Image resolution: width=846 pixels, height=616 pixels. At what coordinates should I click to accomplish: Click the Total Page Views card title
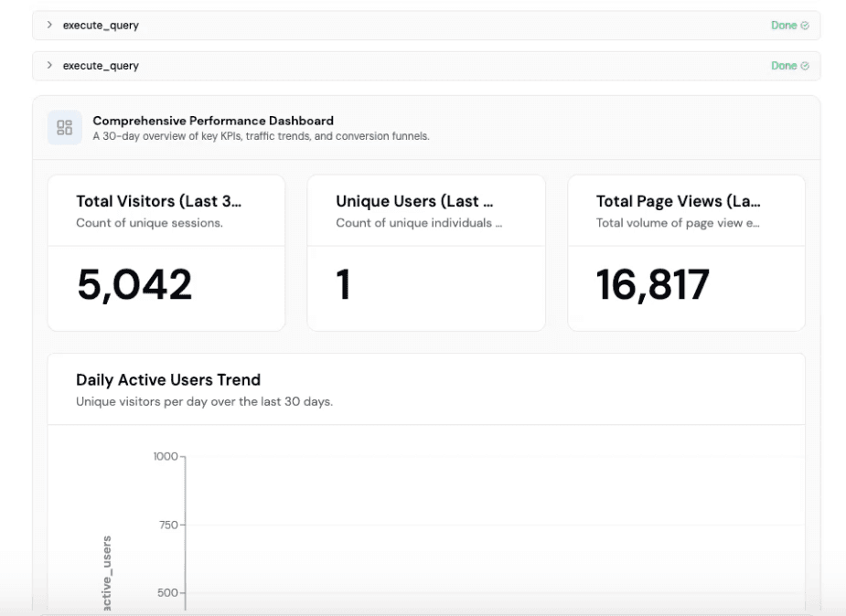coord(679,201)
